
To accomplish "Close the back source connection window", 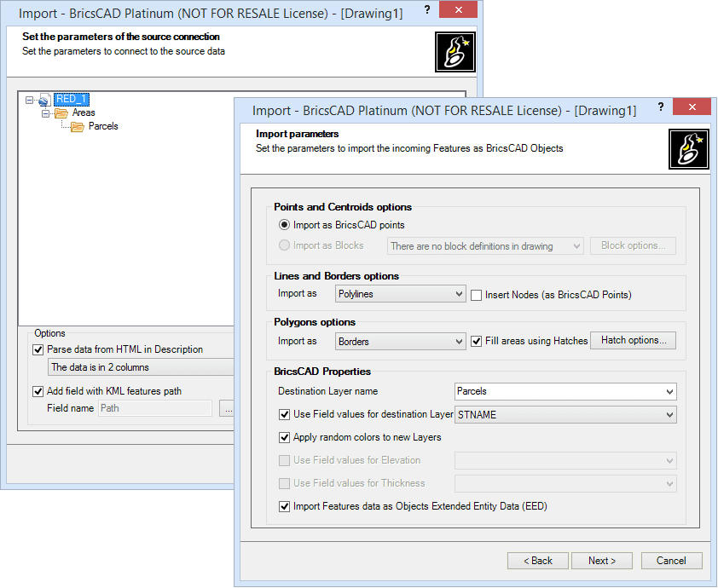I will (x=459, y=9).
